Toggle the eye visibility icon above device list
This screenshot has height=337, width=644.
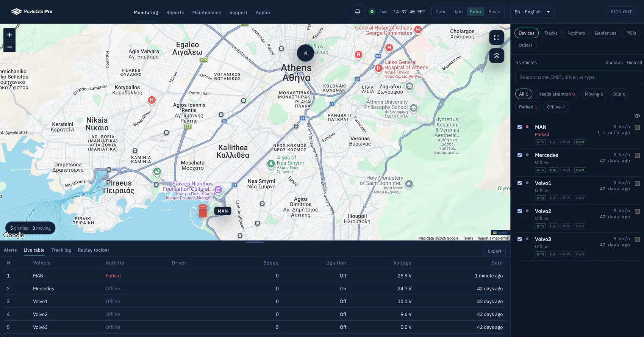(637, 116)
